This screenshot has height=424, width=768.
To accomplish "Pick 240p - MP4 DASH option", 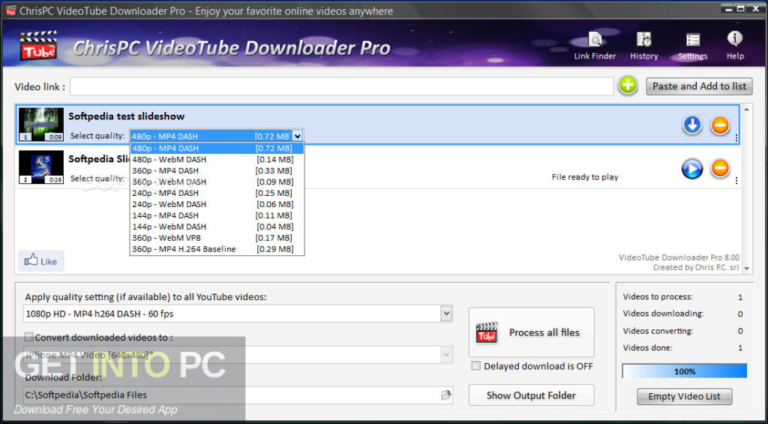I will (217, 193).
